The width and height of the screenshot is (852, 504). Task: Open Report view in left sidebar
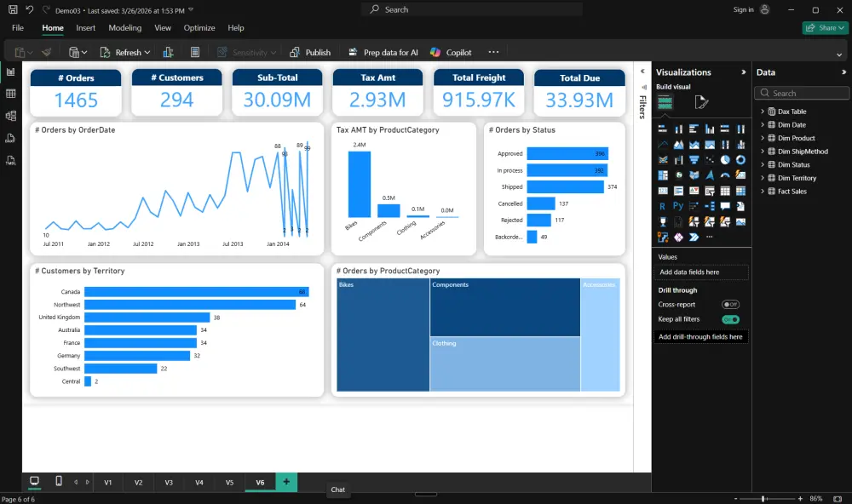point(10,72)
